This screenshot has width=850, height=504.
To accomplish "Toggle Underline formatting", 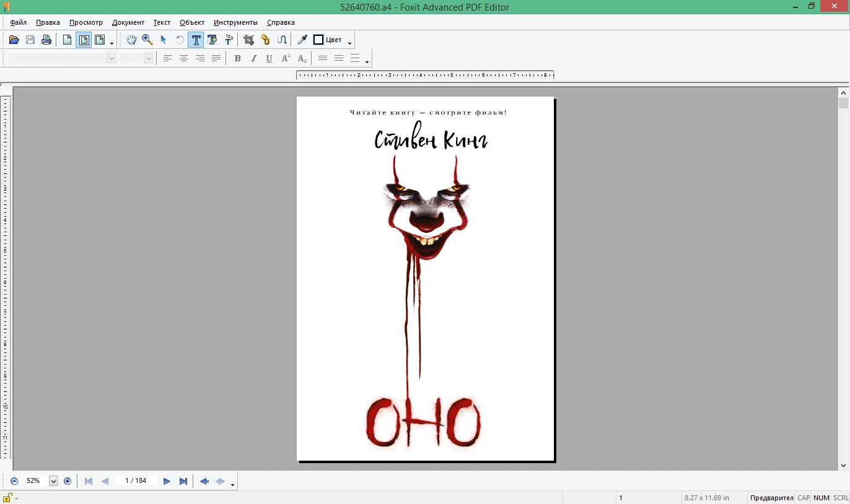I will (269, 58).
